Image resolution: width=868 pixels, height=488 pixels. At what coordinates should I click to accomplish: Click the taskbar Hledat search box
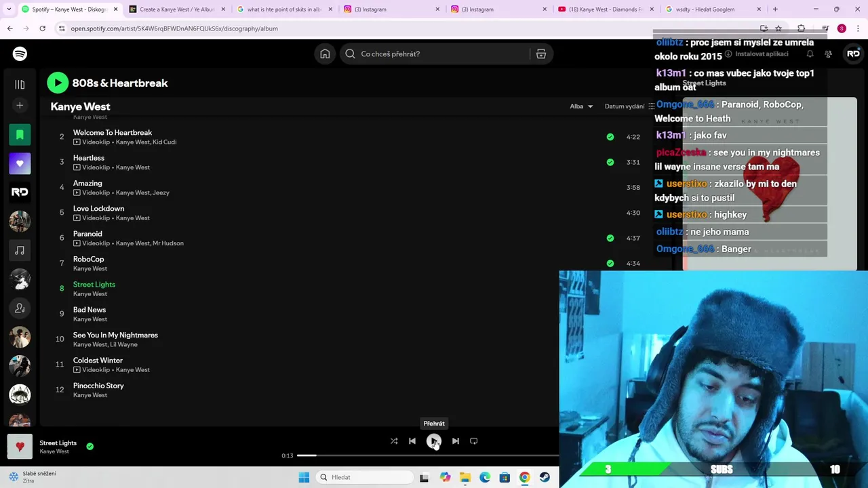pyautogui.click(x=365, y=477)
